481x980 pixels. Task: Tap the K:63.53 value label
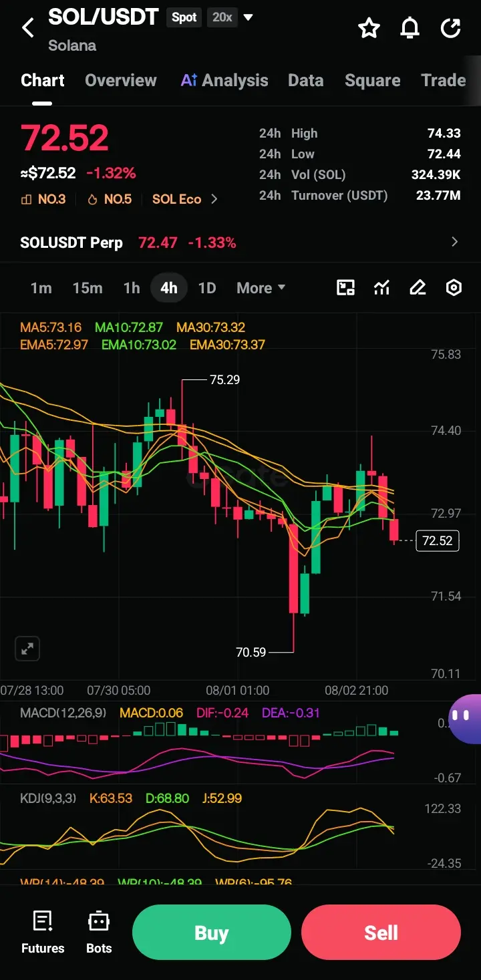tap(111, 798)
